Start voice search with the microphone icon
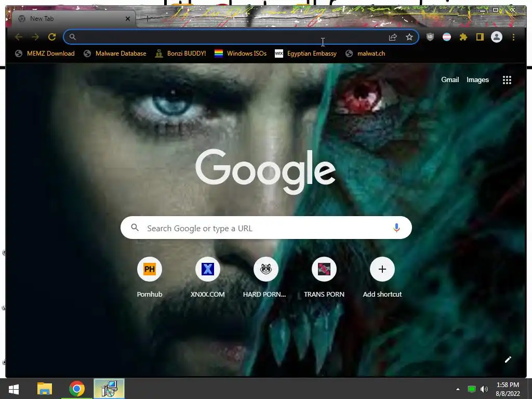This screenshot has width=532, height=399. 396,228
